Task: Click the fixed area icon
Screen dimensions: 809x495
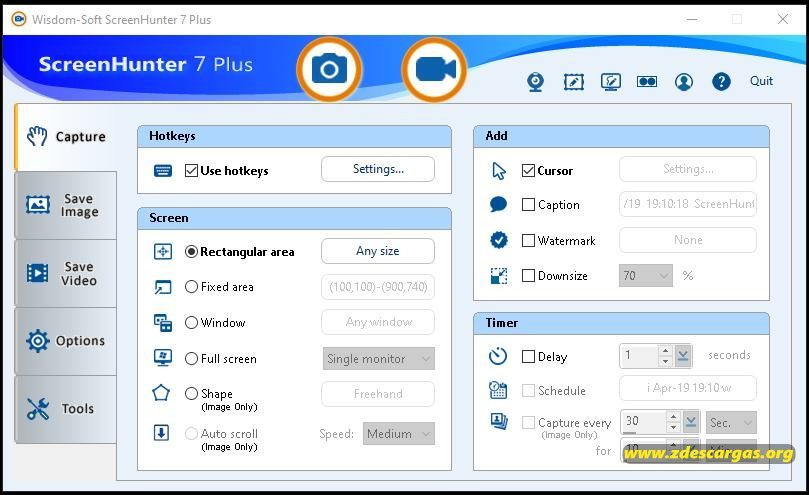Action: 163,286
